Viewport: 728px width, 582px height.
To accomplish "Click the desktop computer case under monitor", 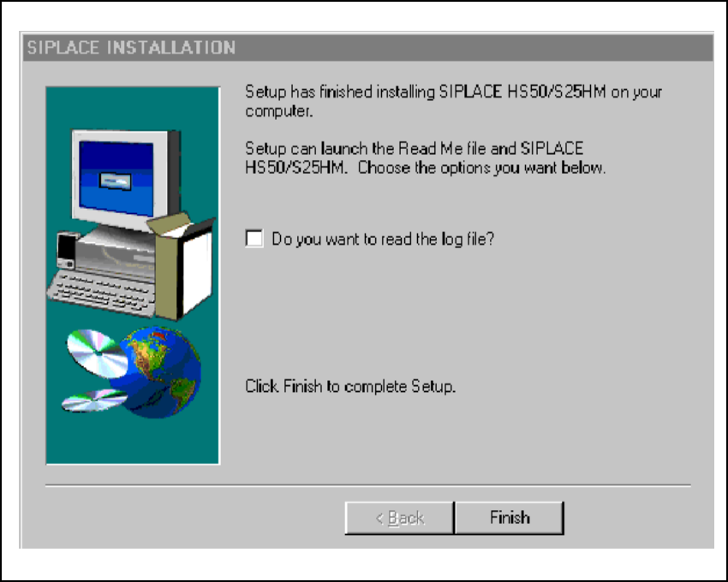I will tap(116, 255).
